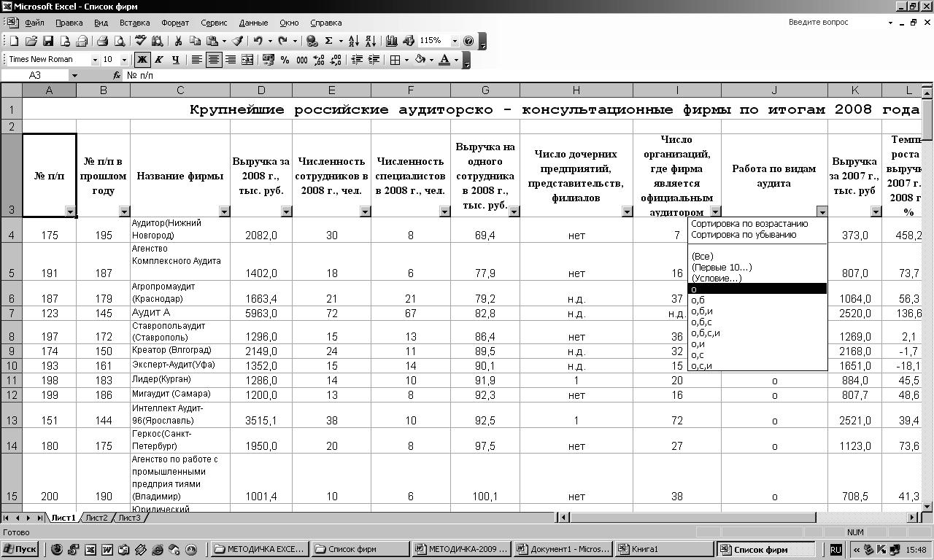Open the Формат menu

pyautogui.click(x=175, y=23)
